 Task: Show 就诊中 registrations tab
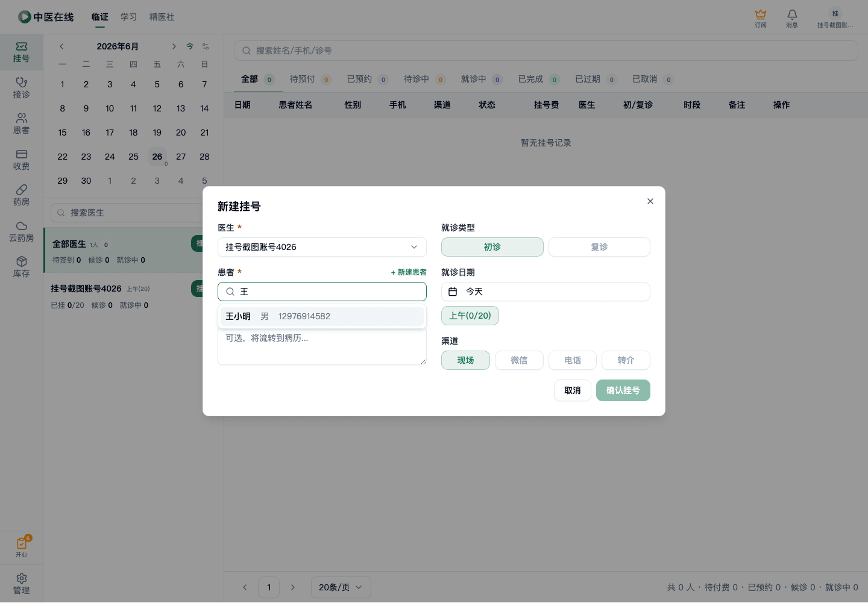482,79
